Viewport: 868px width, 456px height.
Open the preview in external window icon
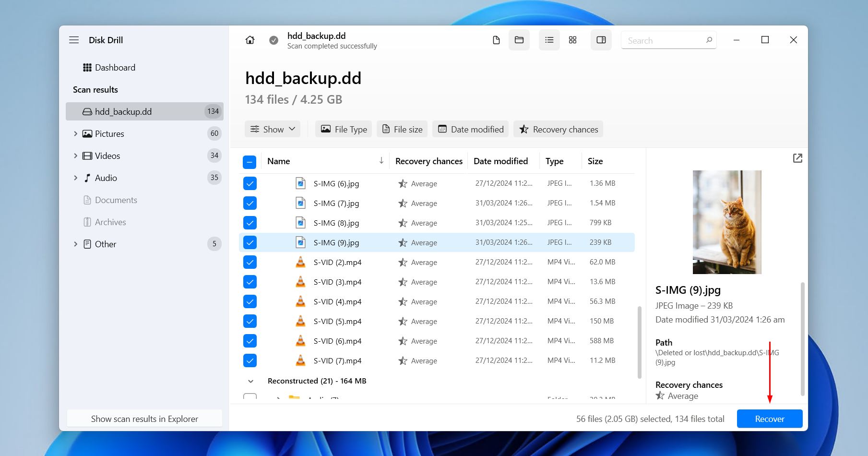coord(797,158)
